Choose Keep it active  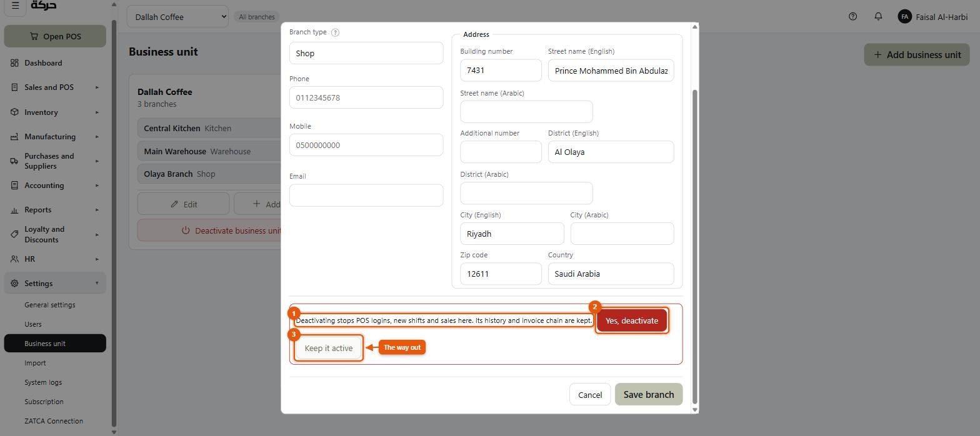click(329, 348)
